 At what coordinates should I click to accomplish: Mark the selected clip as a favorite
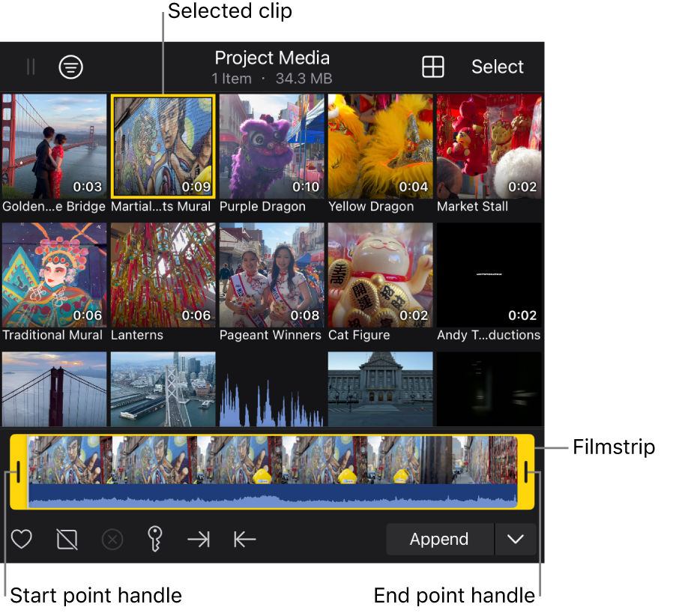[22, 539]
